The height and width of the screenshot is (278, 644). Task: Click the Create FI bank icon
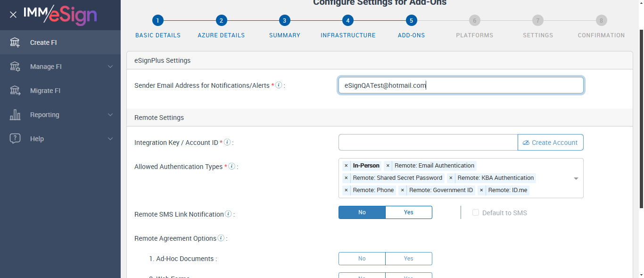pos(15,42)
